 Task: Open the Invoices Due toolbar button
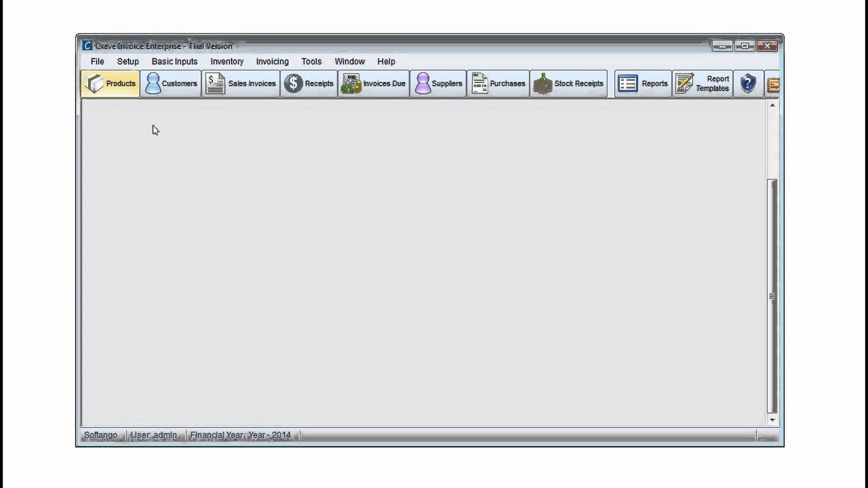(x=374, y=83)
